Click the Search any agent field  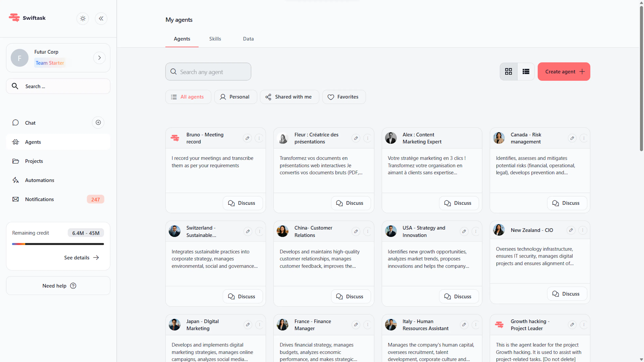click(x=208, y=72)
